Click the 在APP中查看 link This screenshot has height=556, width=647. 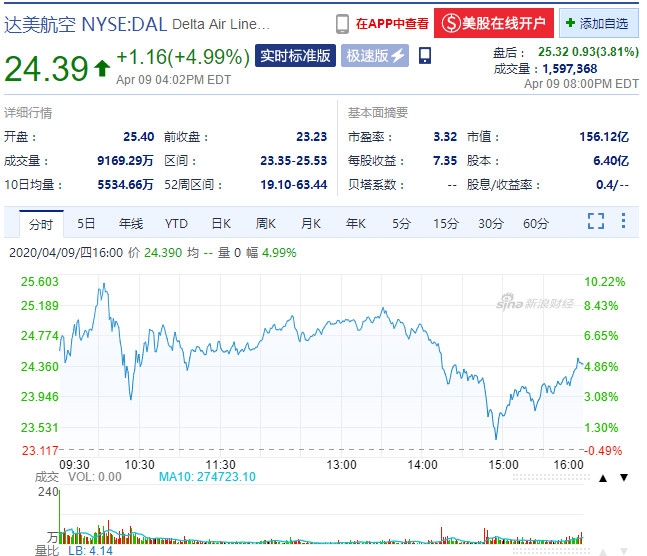coord(392,22)
